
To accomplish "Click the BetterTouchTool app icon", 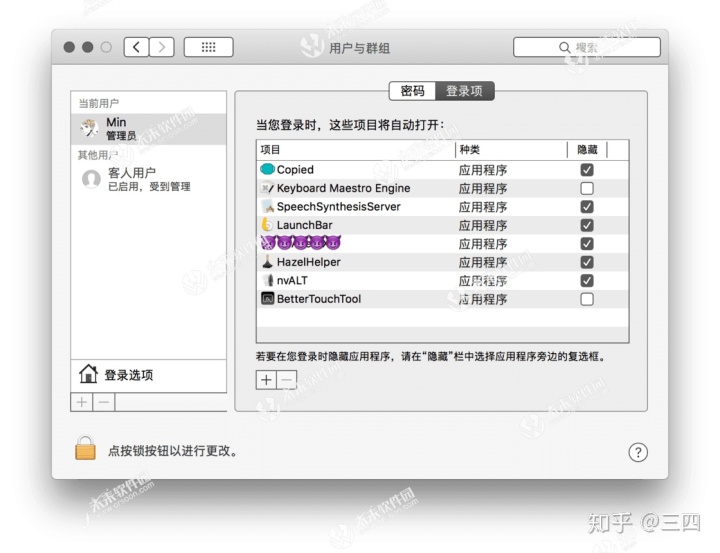I will coord(267,299).
